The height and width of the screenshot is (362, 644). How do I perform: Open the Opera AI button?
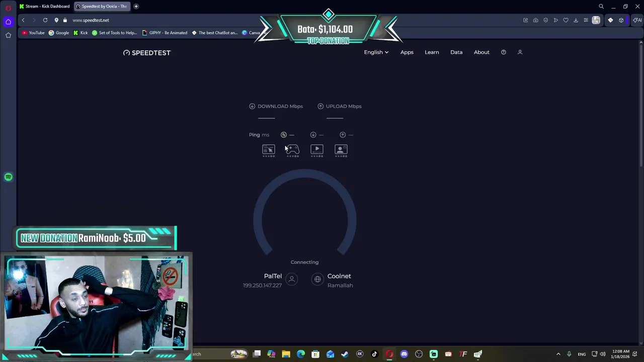tap(637, 20)
